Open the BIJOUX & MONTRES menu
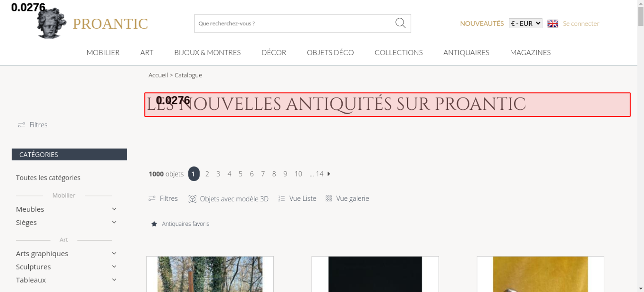Image resolution: width=644 pixels, height=292 pixels. [207, 52]
